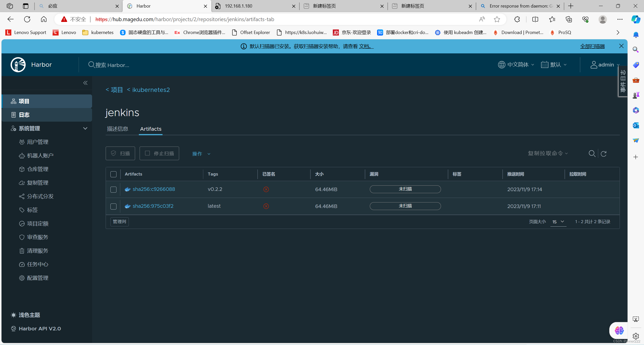Expand the 操作 actions dropdown
Screen dimensions: 644x345
tap(201, 154)
